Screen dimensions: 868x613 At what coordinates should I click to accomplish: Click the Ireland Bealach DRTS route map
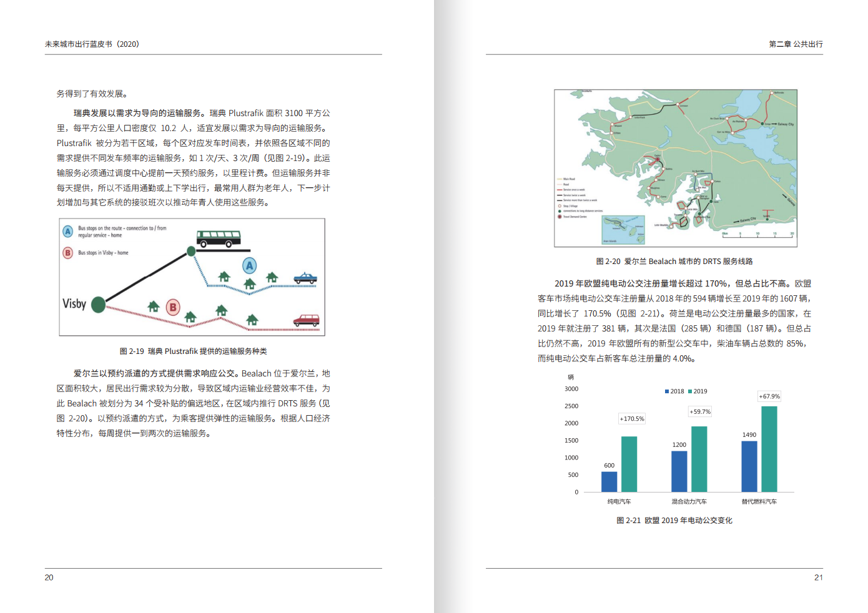(675, 168)
